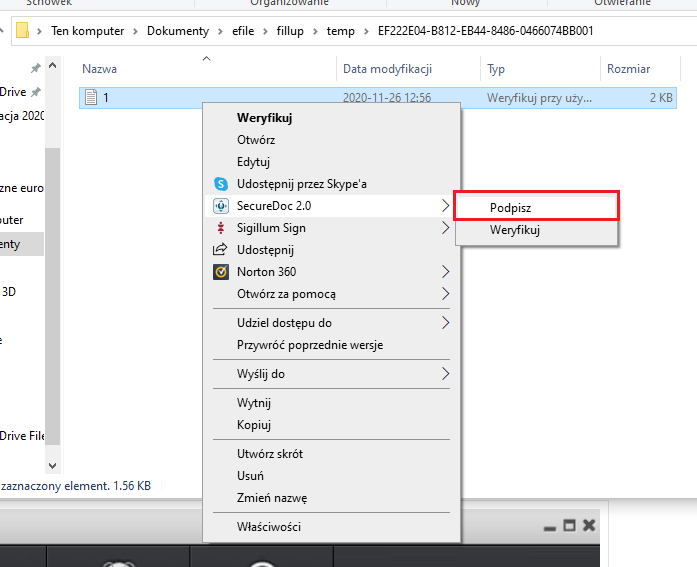Expand the Otwórz za pomocą submenu arrow
This screenshot has height=567, width=697.
coord(445,294)
